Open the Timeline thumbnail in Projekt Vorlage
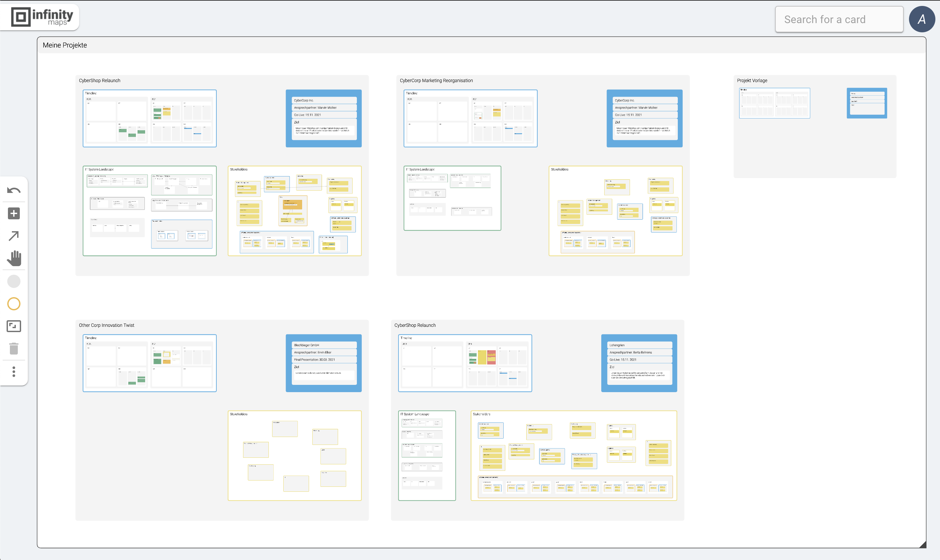 tap(774, 103)
